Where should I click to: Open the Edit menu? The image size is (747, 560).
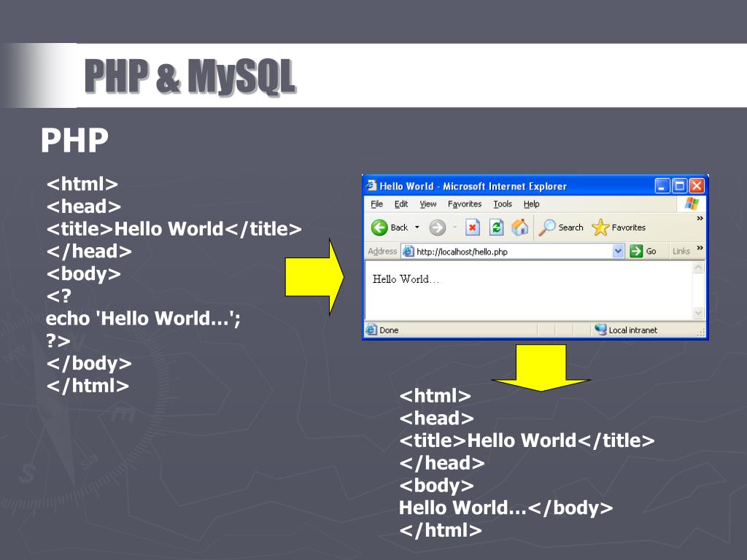(x=401, y=204)
